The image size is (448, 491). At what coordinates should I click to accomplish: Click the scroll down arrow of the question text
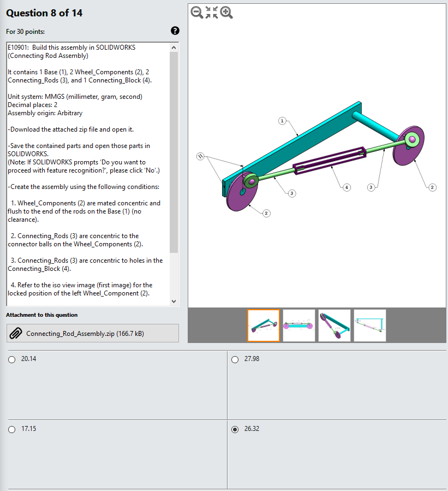174,301
